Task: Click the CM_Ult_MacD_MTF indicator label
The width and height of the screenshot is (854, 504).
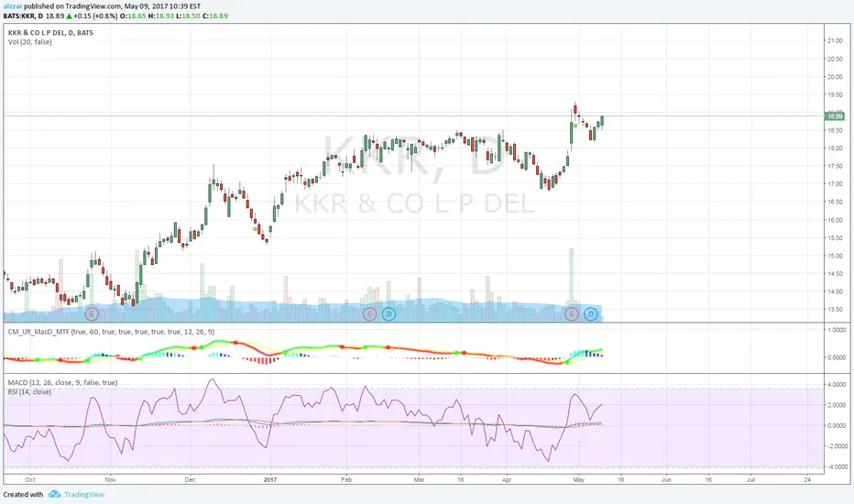Action: [x=111, y=332]
